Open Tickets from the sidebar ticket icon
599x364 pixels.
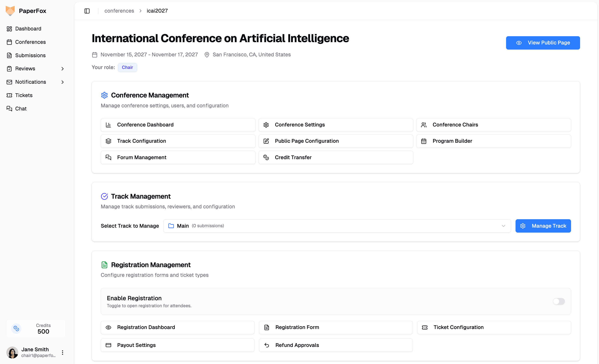(x=9, y=95)
